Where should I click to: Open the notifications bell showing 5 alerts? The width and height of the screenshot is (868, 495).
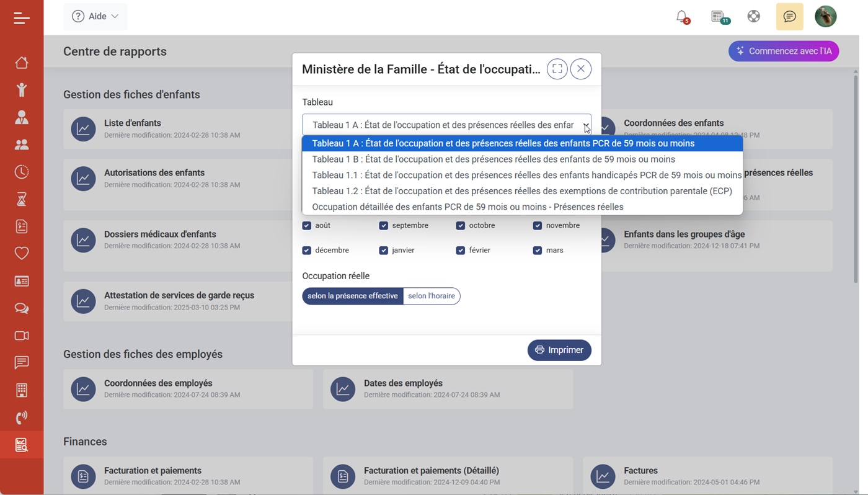coord(681,17)
